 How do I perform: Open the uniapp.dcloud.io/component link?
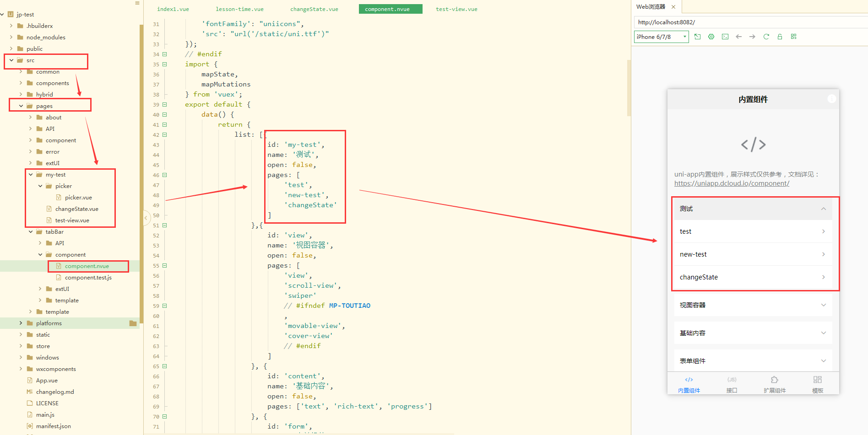pos(732,183)
